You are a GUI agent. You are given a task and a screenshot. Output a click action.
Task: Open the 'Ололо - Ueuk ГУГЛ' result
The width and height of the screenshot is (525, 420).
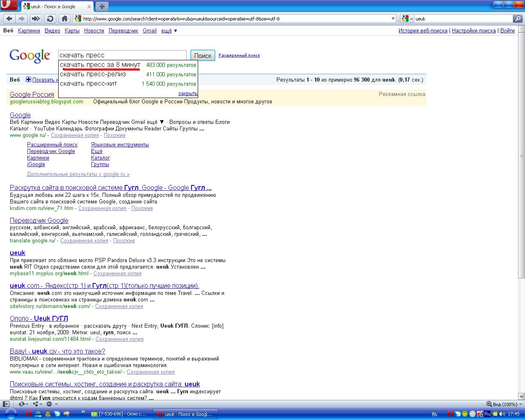coord(39,319)
